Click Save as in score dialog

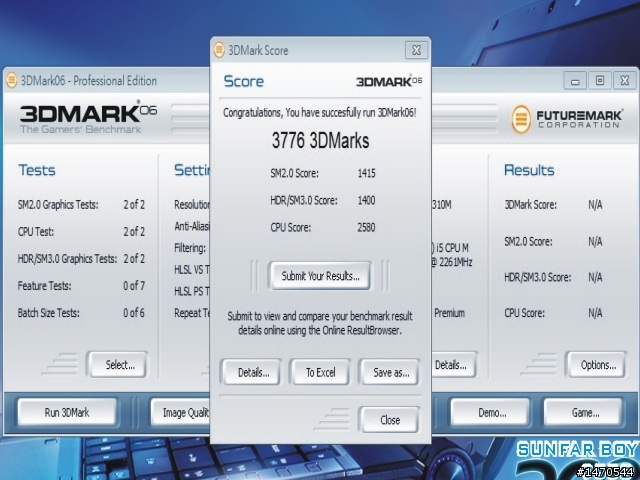point(389,372)
